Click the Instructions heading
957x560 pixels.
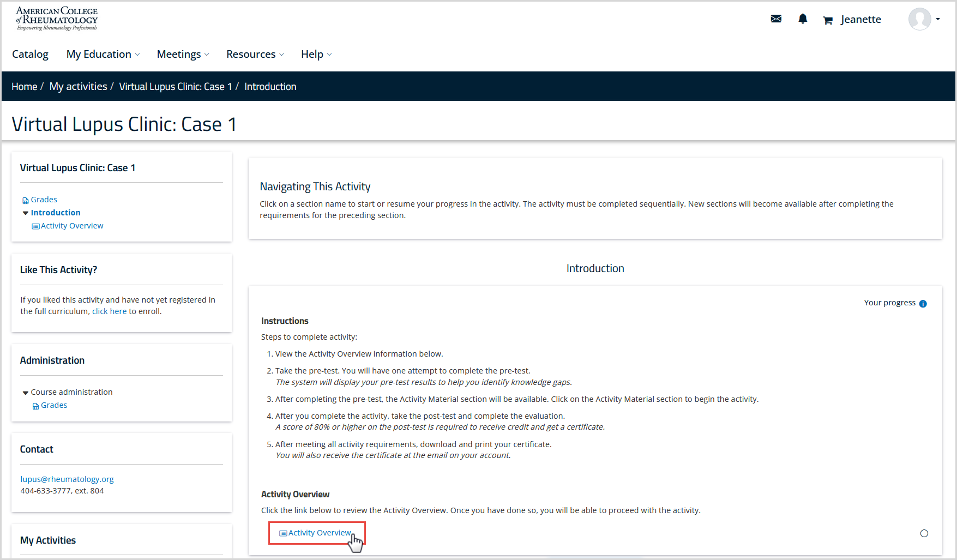pyautogui.click(x=285, y=321)
